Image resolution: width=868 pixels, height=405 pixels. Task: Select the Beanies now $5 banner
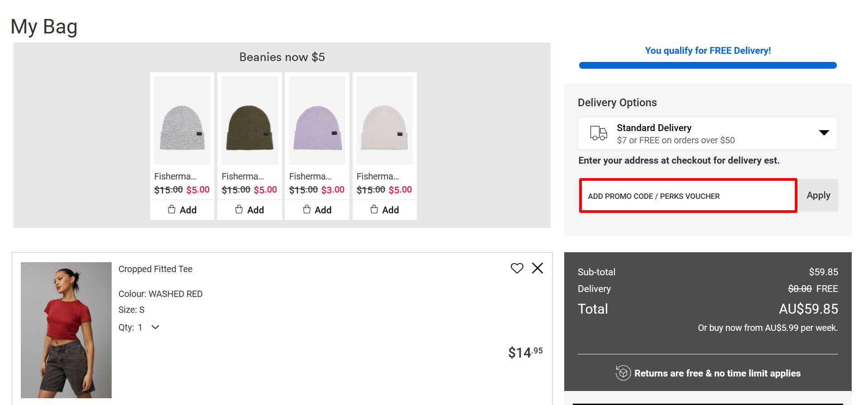(282, 57)
